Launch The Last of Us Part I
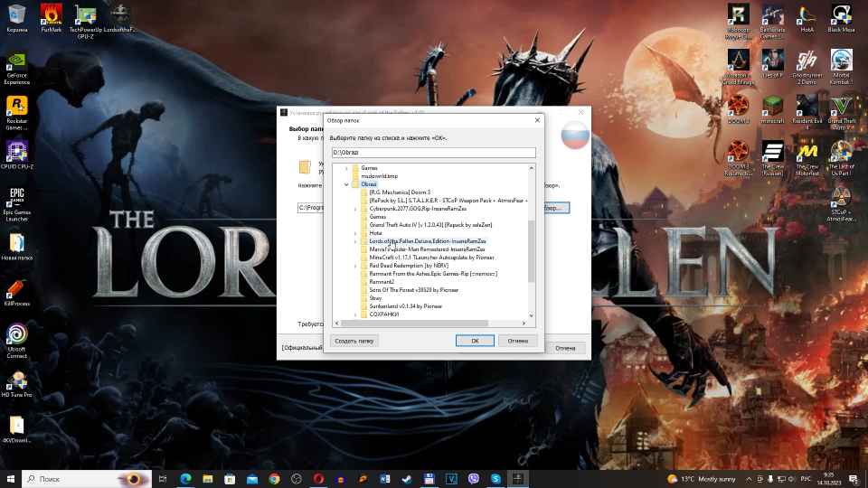This screenshot has height=488, width=868. click(x=841, y=159)
